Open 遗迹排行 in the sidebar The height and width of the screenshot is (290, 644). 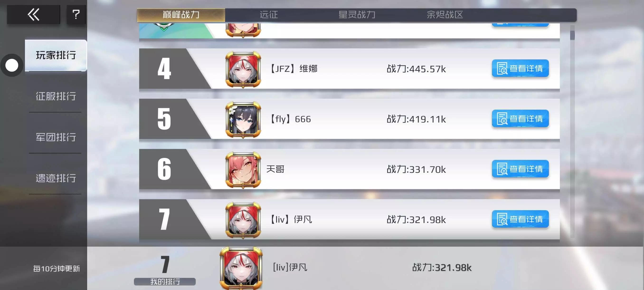coord(56,178)
